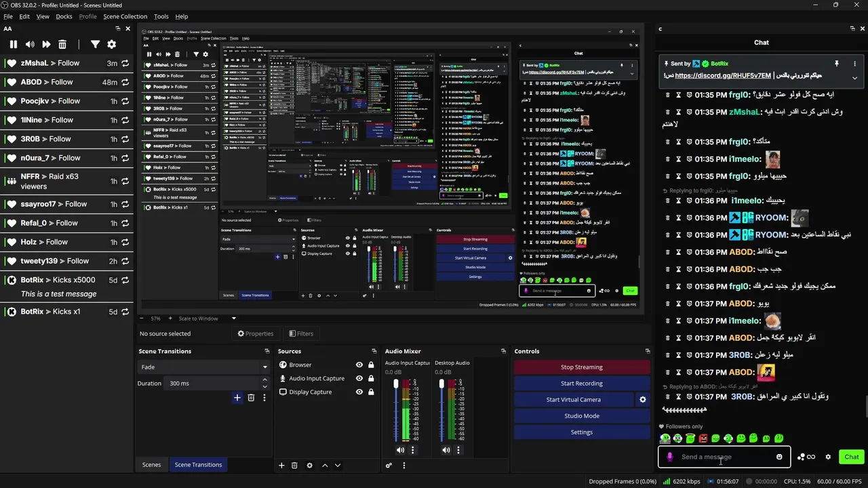Clear activity feed with trash icon

click(62, 44)
